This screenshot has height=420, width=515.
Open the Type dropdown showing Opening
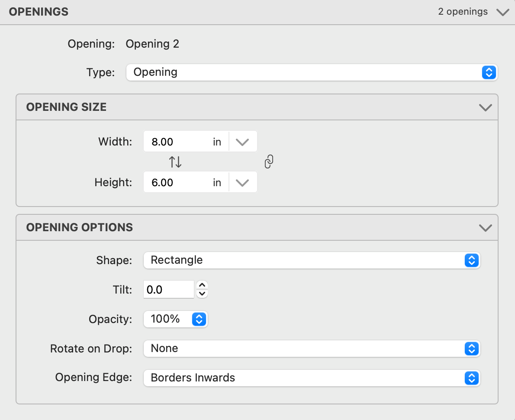312,72
